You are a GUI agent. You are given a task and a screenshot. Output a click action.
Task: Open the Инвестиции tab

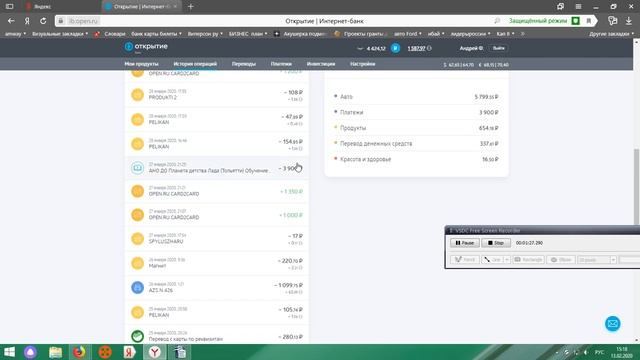[x=321, y=64]
